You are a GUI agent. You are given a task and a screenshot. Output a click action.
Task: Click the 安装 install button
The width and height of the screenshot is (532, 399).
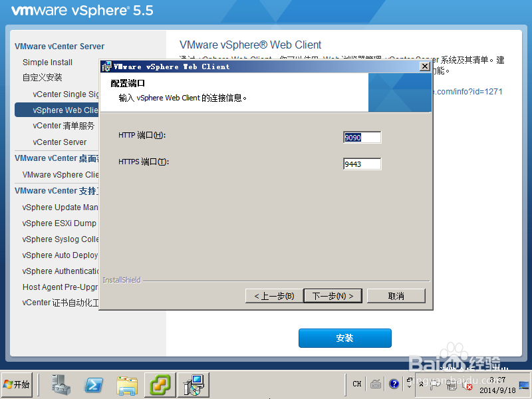pos(344,338)
